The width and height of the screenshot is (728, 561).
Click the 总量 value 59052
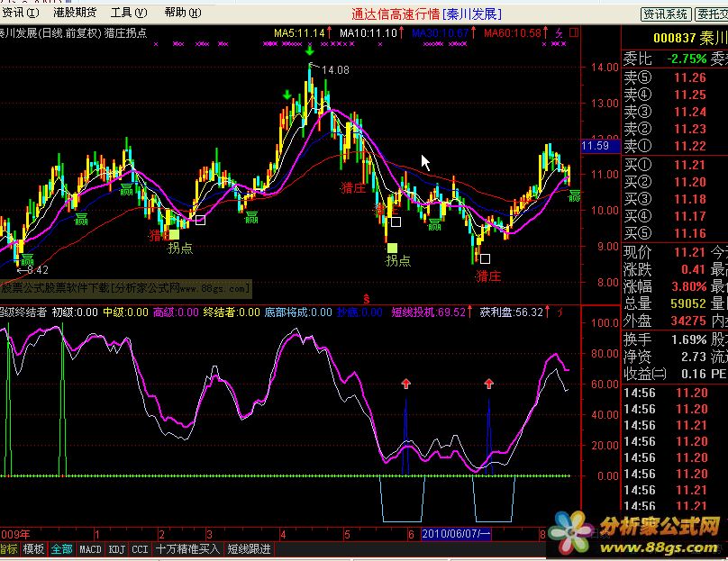pyautogui.click(x=688, y=304)
